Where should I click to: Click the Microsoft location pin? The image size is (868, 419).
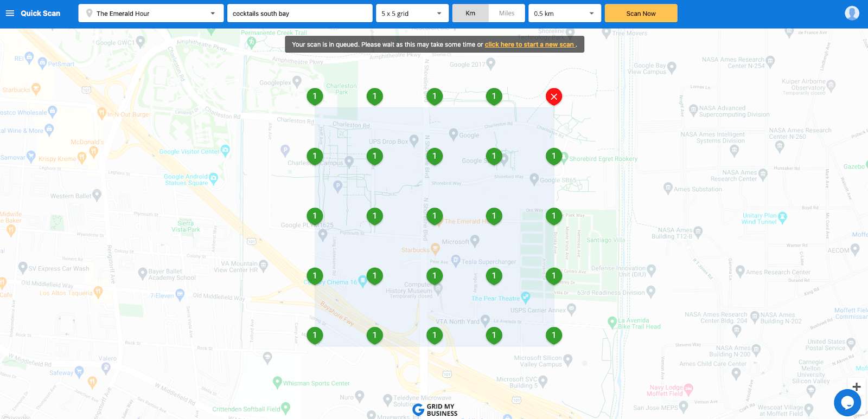tap(475, 240)
